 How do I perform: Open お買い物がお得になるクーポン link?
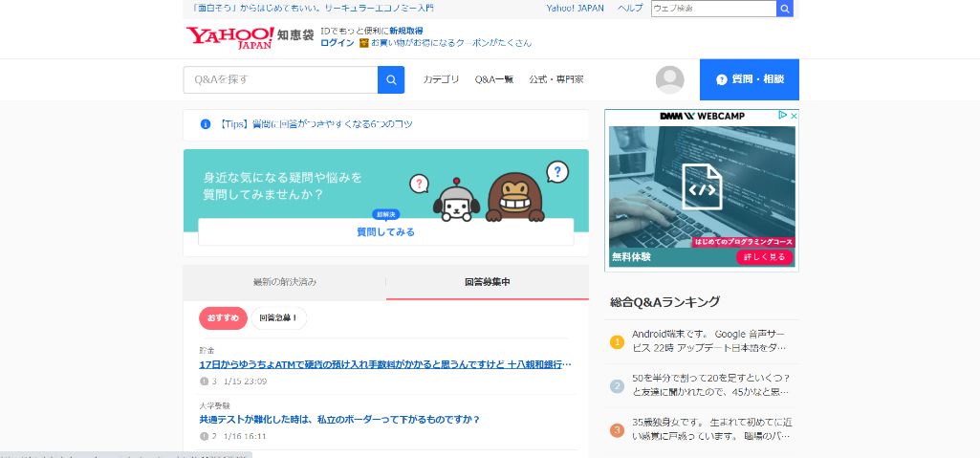[x=451, y=43]
